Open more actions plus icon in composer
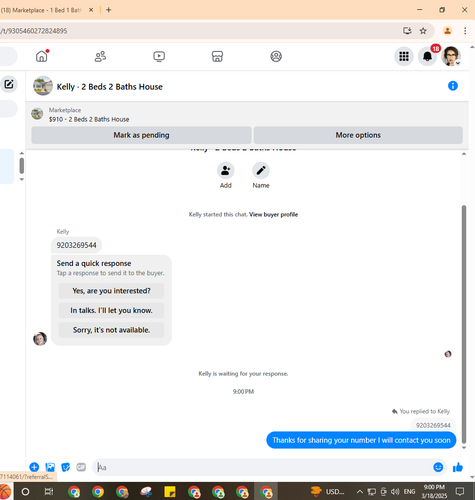 coord(34,467)
